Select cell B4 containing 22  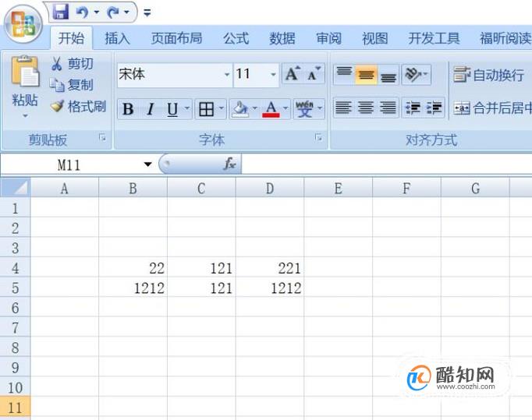[133, 268]
